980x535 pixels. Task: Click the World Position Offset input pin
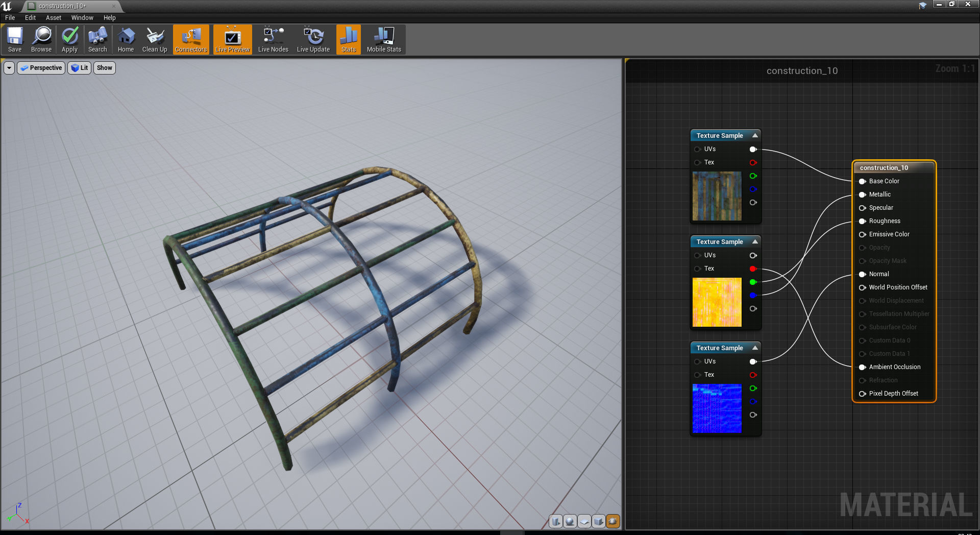click(863, 287)
